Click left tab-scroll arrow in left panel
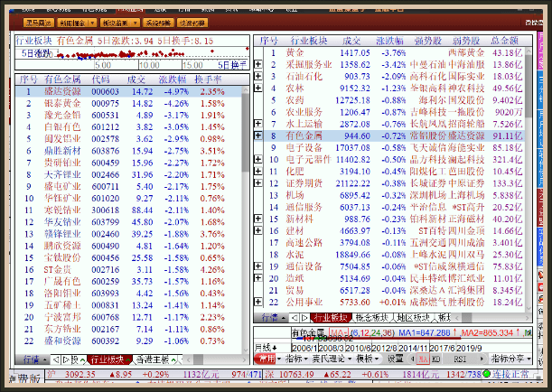This screenshot has height=392, width=552. (56, 359)
